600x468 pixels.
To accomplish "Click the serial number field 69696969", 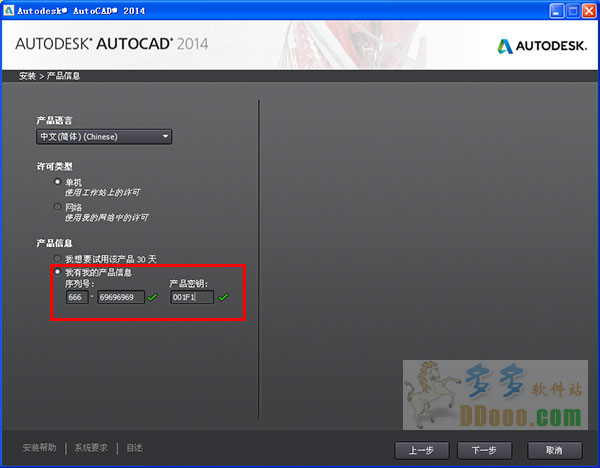I will (121, 297).
